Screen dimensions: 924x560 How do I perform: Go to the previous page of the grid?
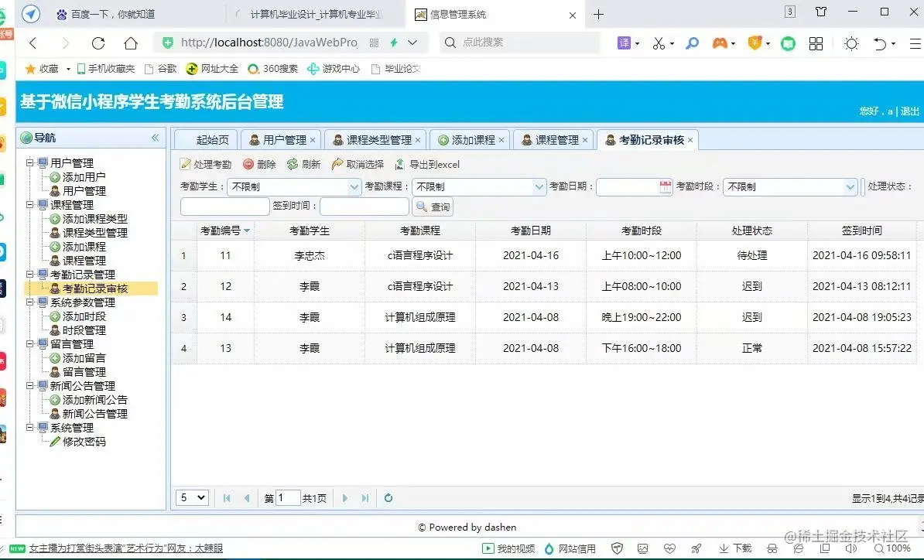tap(247, 498)
